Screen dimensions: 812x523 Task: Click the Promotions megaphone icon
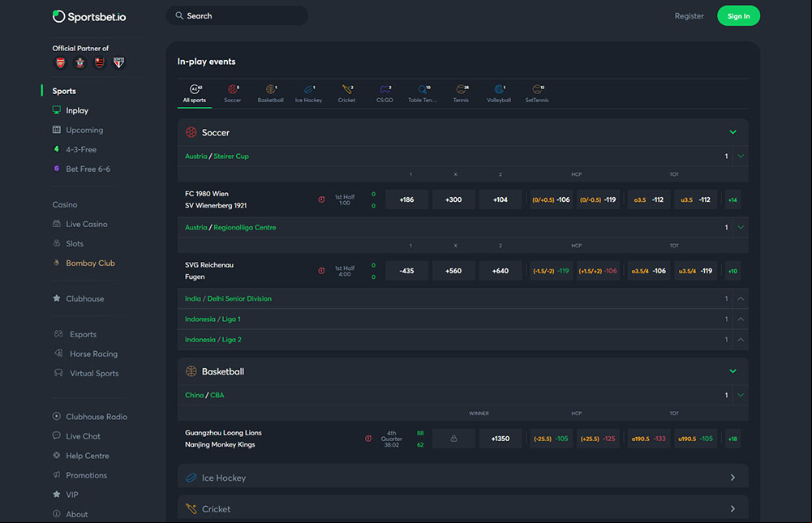click(x=57, y=474)
